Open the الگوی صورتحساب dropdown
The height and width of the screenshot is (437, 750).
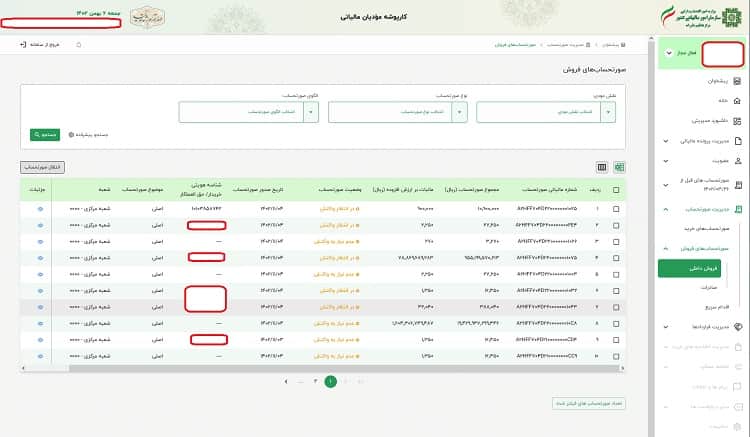pos(249,112)
